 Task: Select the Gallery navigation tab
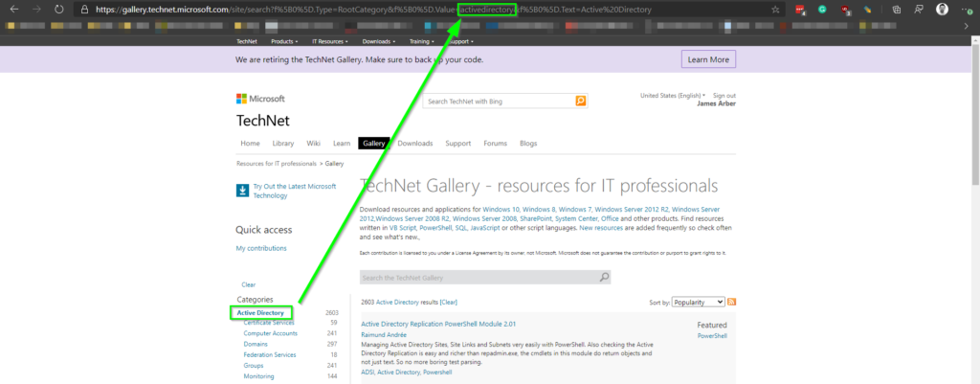[374, 144]
